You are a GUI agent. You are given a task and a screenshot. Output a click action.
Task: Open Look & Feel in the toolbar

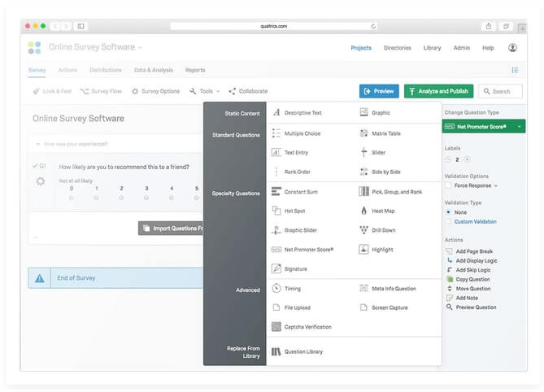coord(52,91)
